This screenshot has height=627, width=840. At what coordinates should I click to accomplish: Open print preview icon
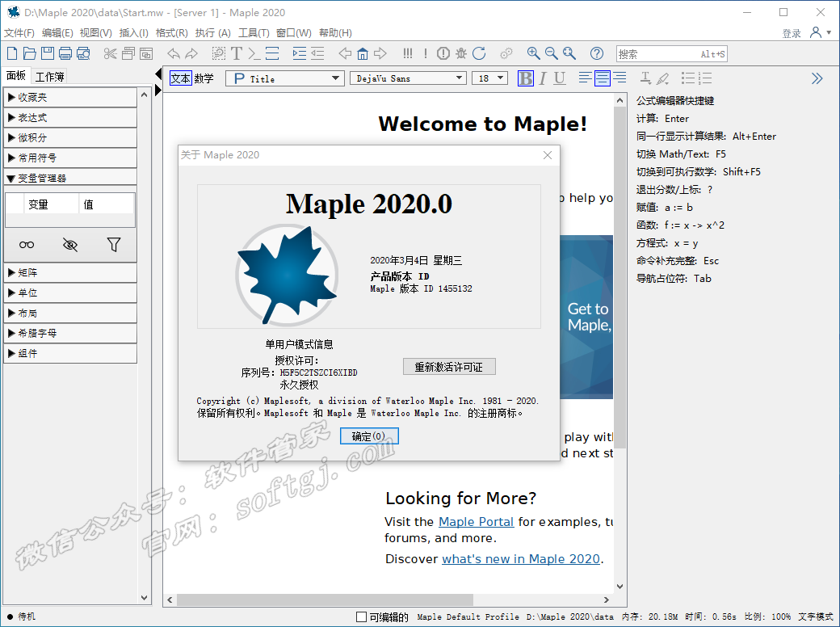(x=83, y=53)
